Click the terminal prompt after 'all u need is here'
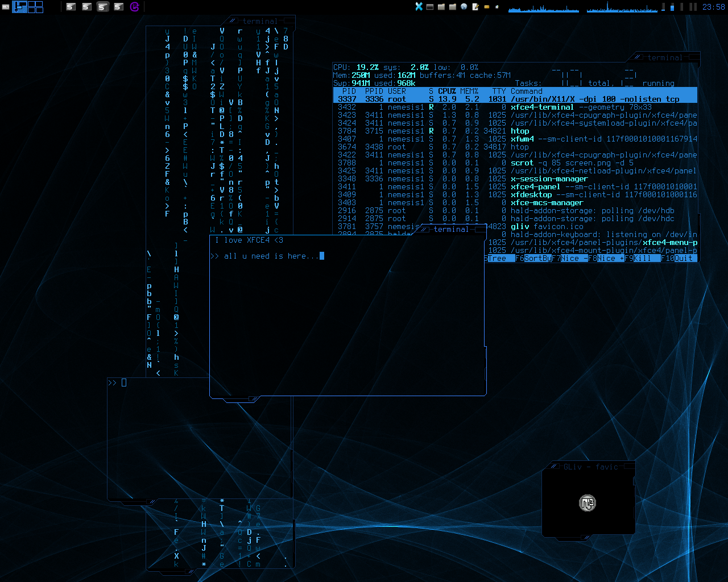Image resolution: width=728 pixels, height=582 pixels. pyautogui.click(x=321, y=256)
